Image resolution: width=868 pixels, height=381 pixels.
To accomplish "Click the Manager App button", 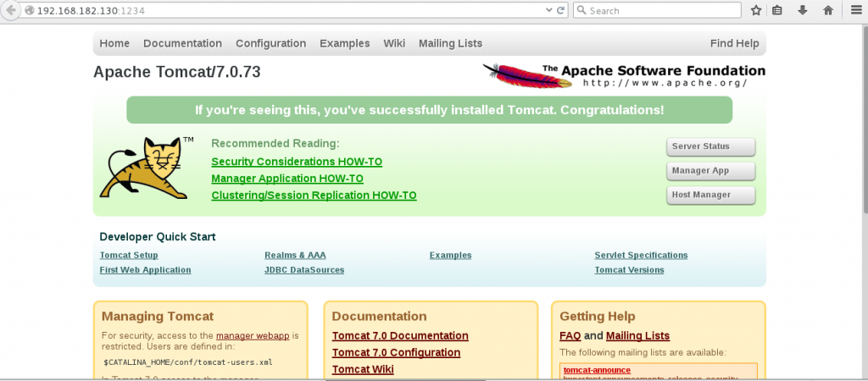I will pyautogui.click(x=711, y=171).
